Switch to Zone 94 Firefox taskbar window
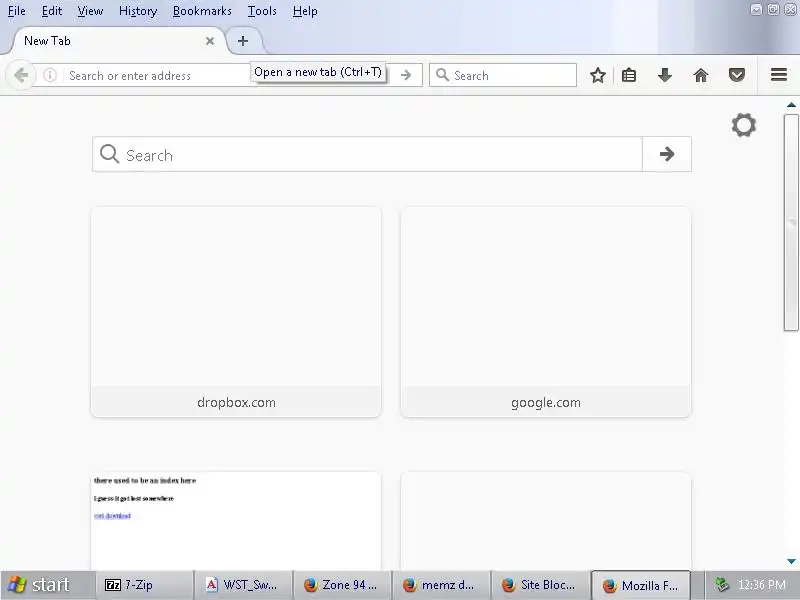The height and width of the screenshot is (600, 800). (342, 585)
